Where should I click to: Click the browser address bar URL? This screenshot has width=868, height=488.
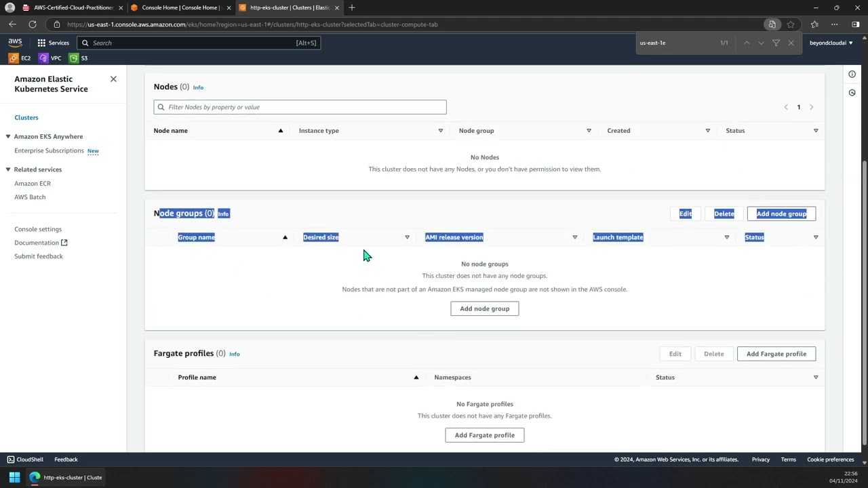pyautogui.click(x=252, y=24)
